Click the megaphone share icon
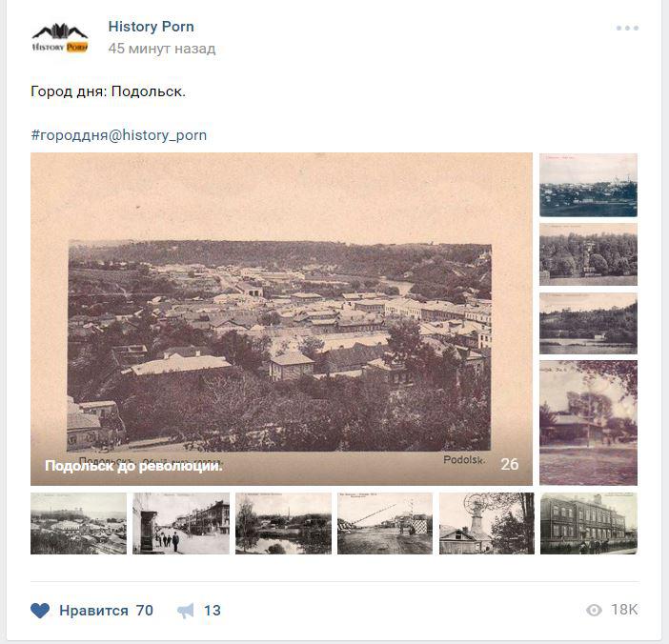Image resolution: width=669 pixels, height=644 pixels. click(x=185, y=611)
